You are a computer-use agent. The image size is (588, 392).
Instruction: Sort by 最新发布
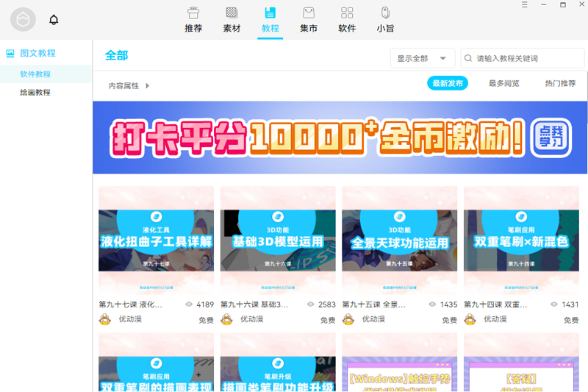(448, 83)
